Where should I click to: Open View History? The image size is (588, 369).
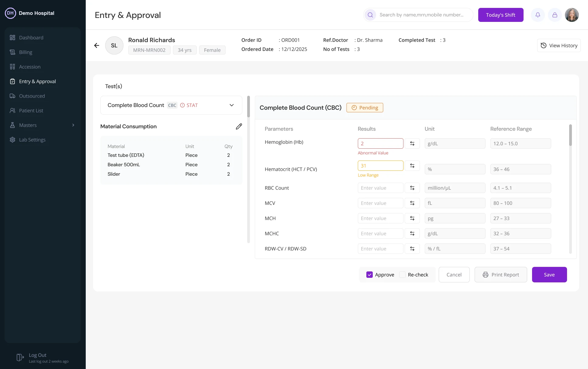pos(559,46)
